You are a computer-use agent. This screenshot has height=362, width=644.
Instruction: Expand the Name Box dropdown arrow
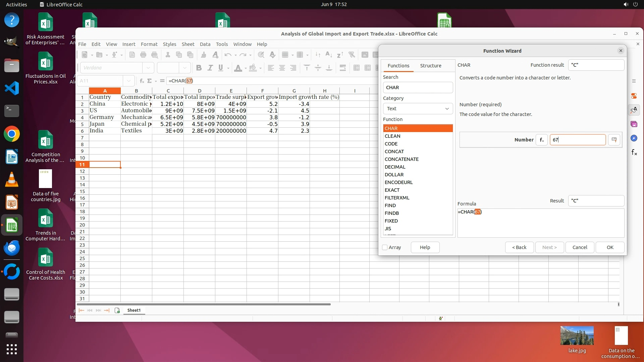pos(129,81)
